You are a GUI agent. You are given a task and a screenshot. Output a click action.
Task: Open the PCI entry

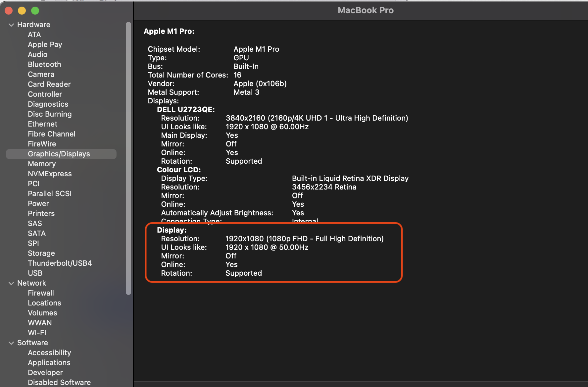click(33, 184)
